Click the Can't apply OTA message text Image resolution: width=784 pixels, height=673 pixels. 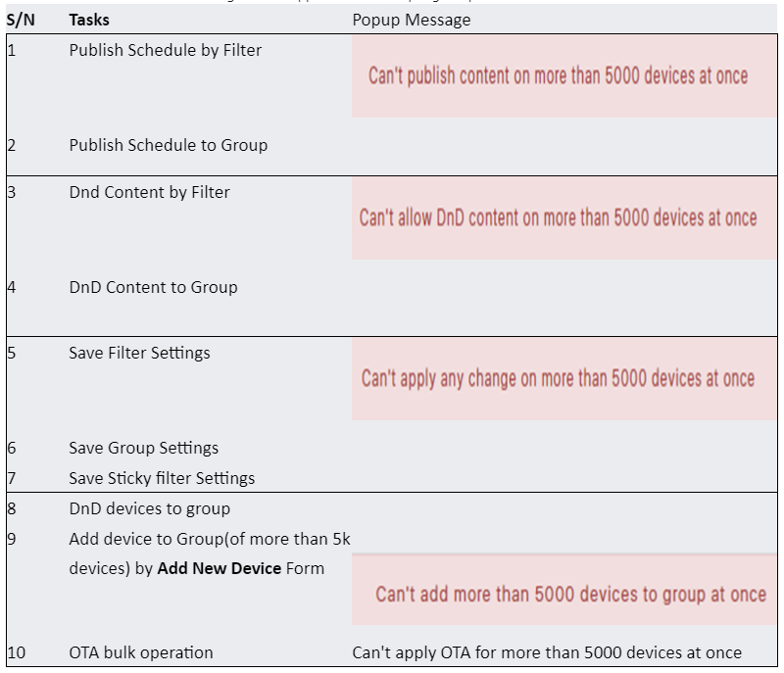[547, 652]
